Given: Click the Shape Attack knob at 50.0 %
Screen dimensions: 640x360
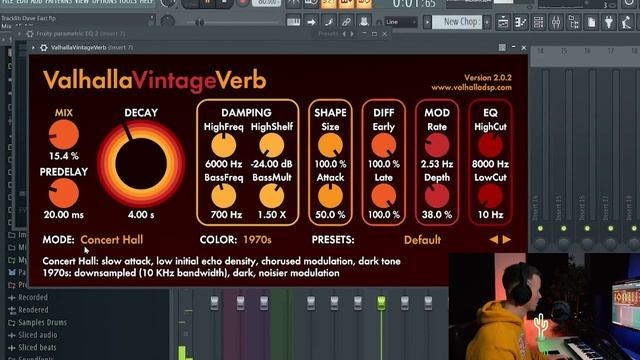Looking at the screenshot, I should 330,196.
